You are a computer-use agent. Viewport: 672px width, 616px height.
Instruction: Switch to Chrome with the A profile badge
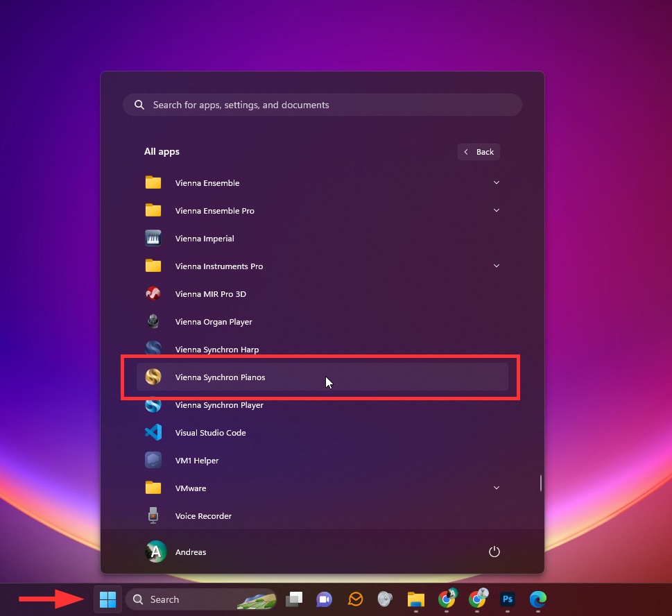(447, 599)
